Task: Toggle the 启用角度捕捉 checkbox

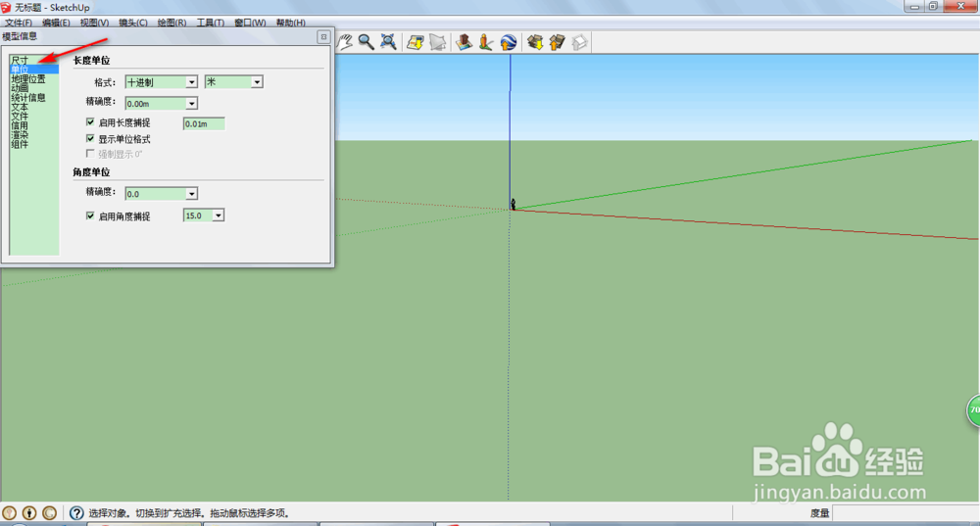Action: pyautogui.click(x=90, y=215)
